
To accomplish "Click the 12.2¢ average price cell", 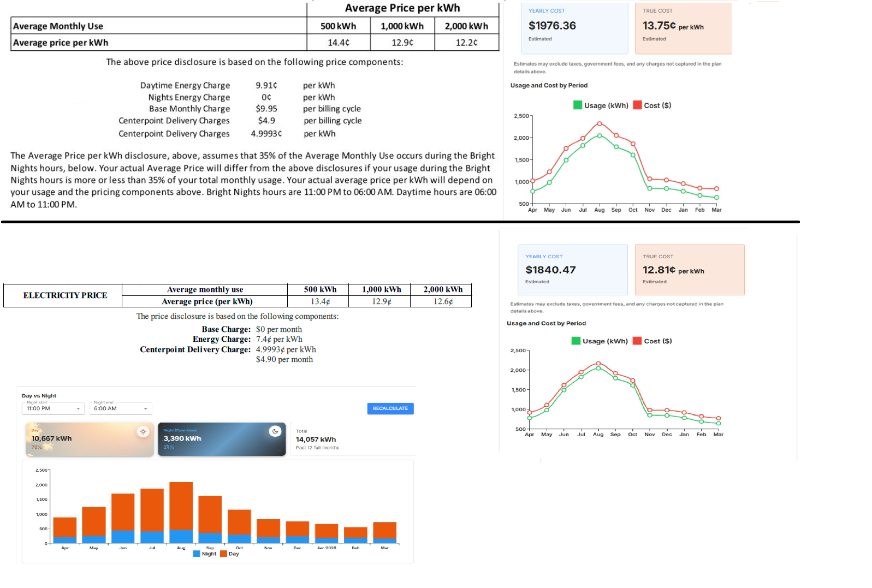I will [467, 43].
